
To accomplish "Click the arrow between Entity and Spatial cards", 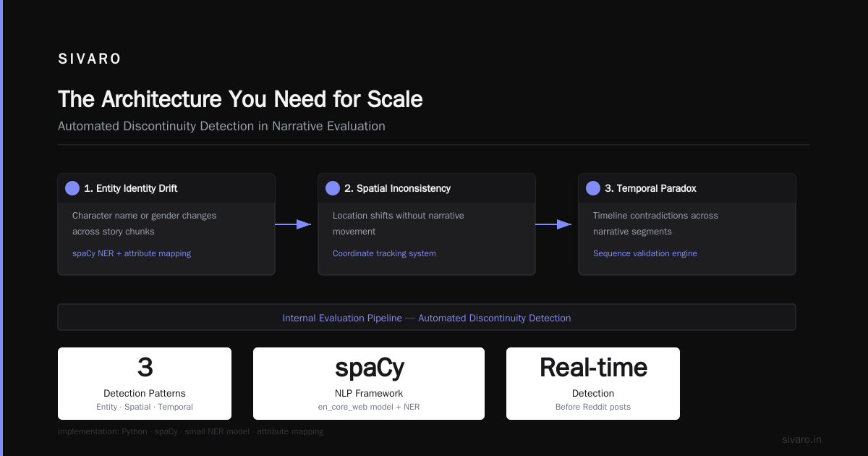I will pyautogui.click(x=293, y=224).
